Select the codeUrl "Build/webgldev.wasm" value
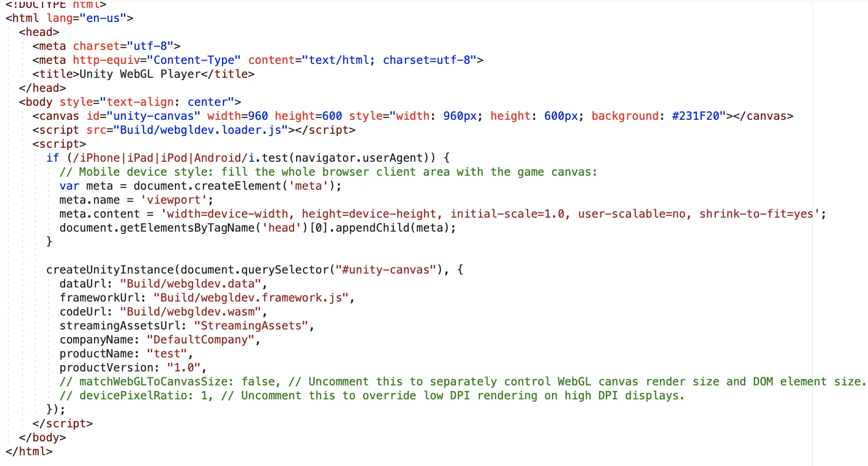This screenshot has height=466, width=868. point(191,312)
